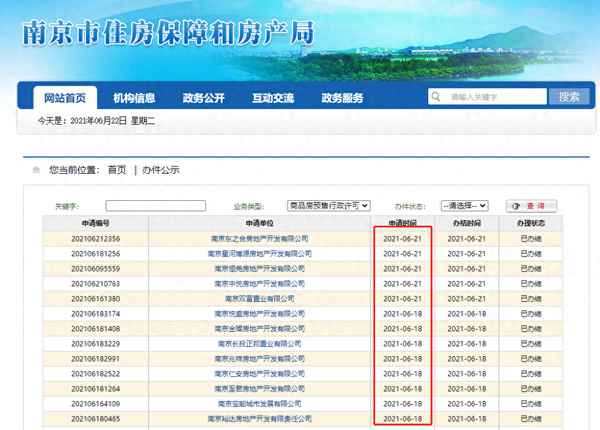The width and height of the screenshot is (600, 430).
Task: Click the 申请编号 column header
Action: point(96,223)
